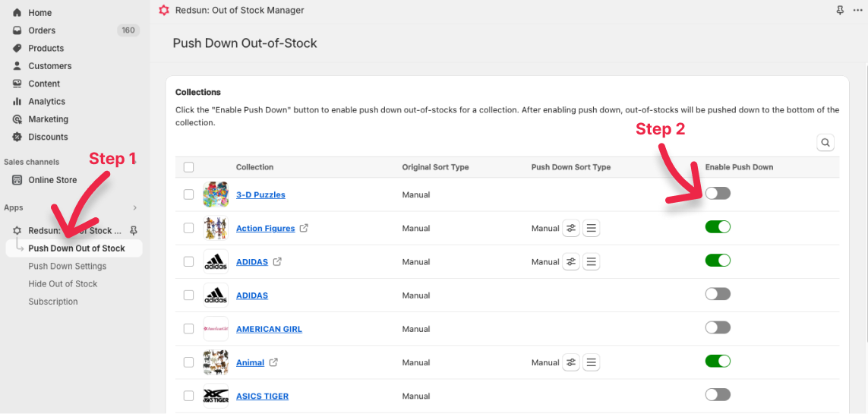Screen dimensions: 868x414
Task: Tick the select-all collections checkbox
Action: tap(189, 167)
